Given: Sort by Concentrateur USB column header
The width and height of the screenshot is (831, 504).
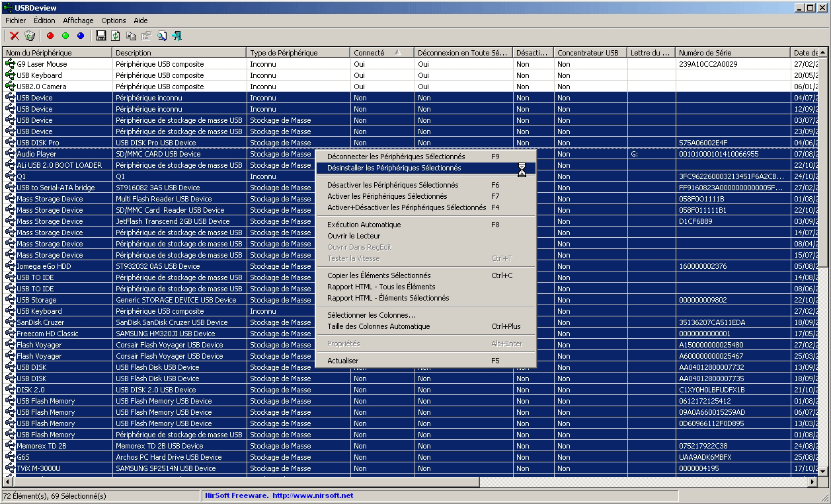Looking at the screenshot, I should coord(591,53).
